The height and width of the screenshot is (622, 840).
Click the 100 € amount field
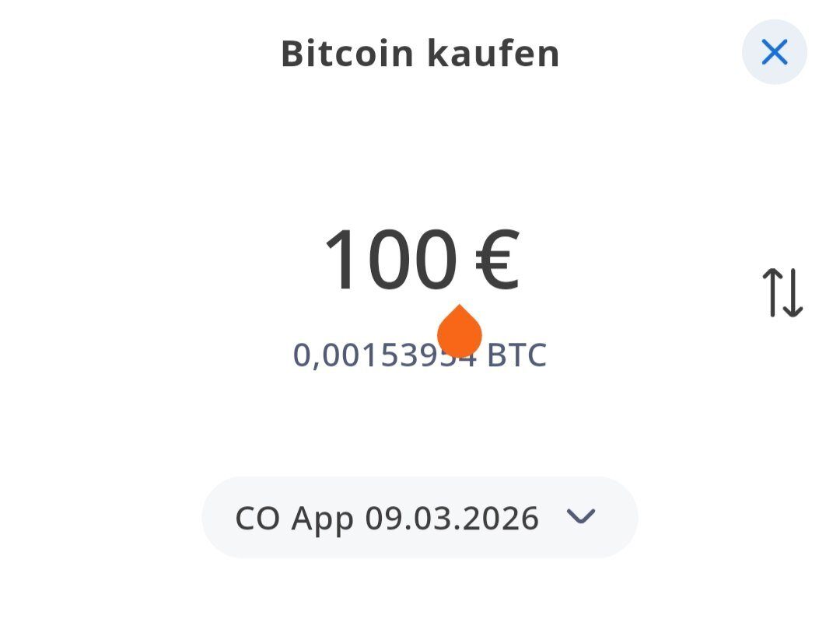420,260
